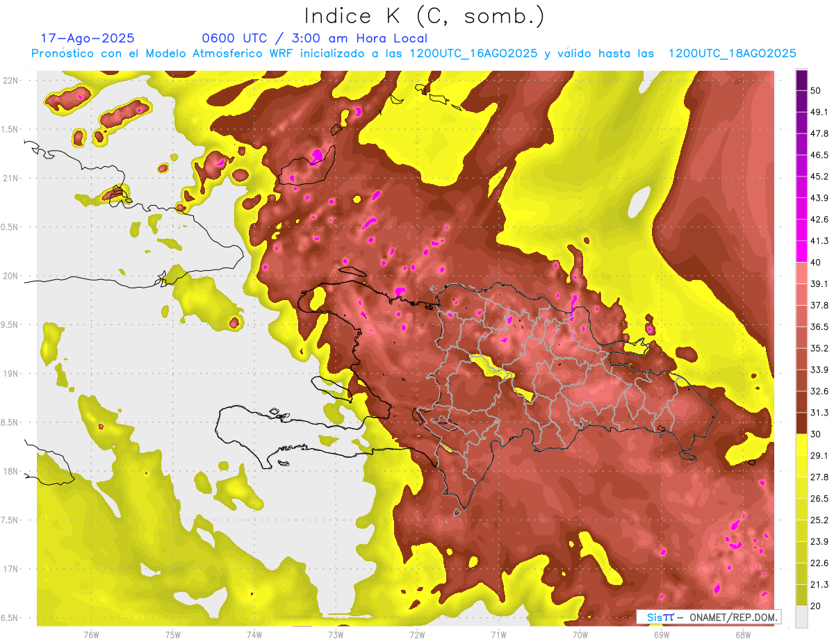Click the colorbar value "21.3"
834x644 pixels.
tap(819, 584)
